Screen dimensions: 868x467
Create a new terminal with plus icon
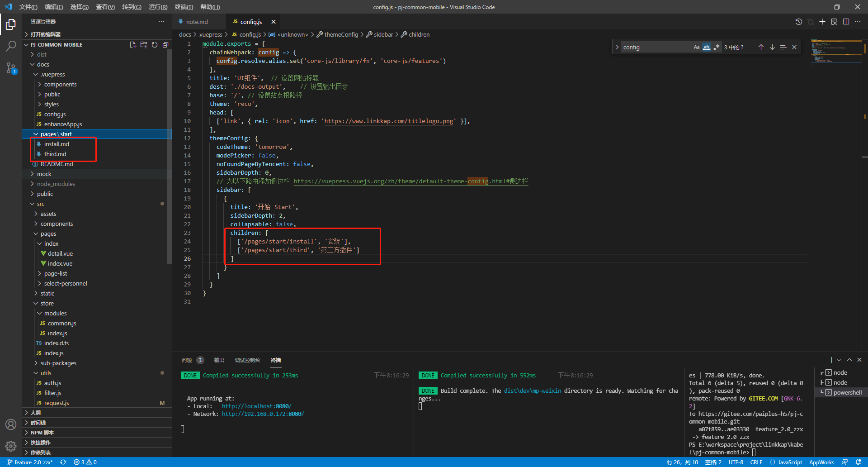[x=831, y=360]
